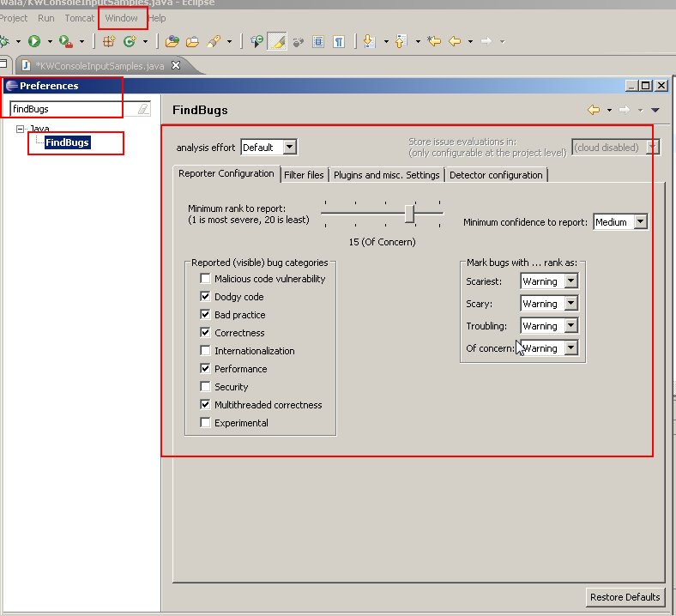Open the Run menu
The width and height of the screenshot is (676, 616).
pyautogui.click(x=46, y=18)
